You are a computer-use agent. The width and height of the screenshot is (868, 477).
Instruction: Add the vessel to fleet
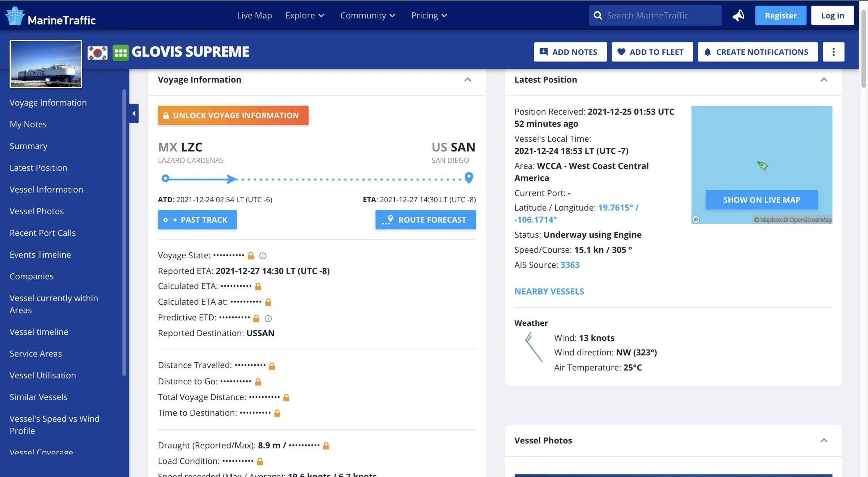(x=652, y=52)
